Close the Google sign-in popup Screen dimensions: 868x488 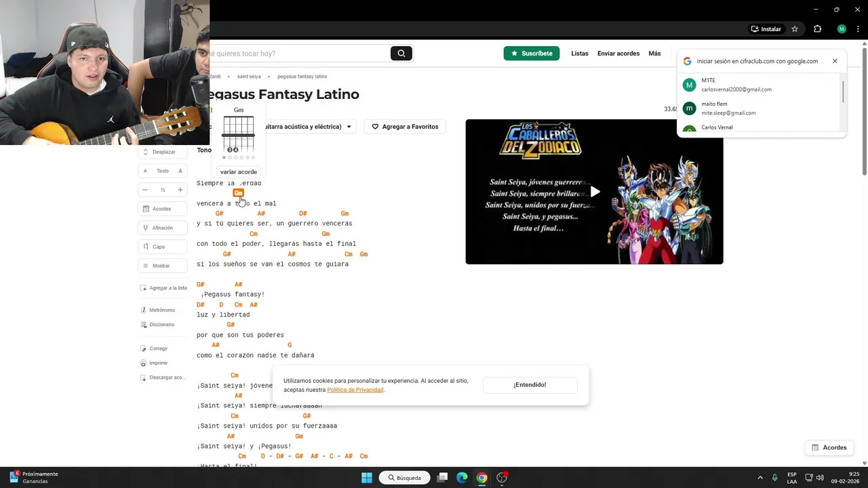[x=835, y=61]
